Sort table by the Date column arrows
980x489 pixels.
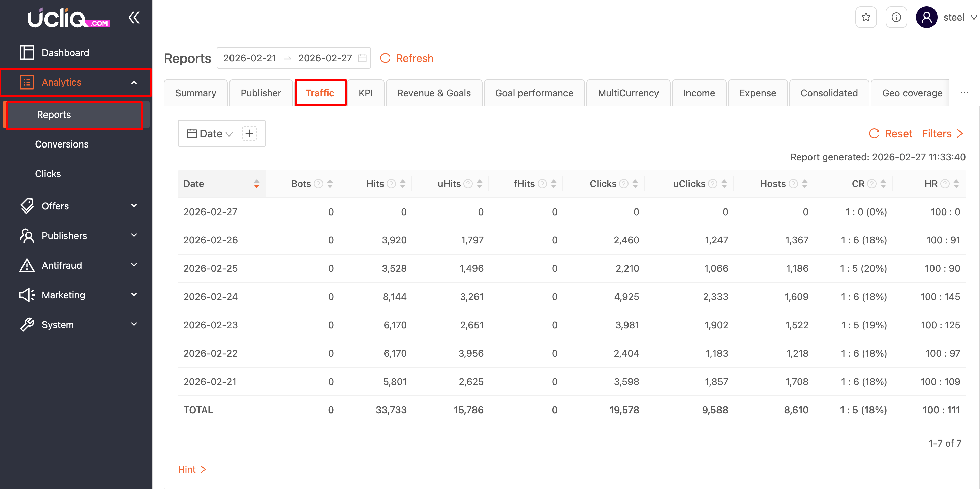point(257,184)
